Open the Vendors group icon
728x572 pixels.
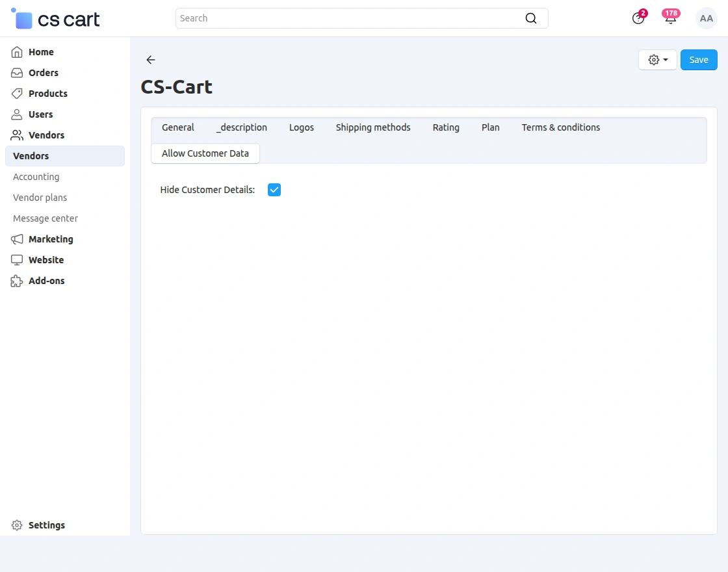coord(16,135)
